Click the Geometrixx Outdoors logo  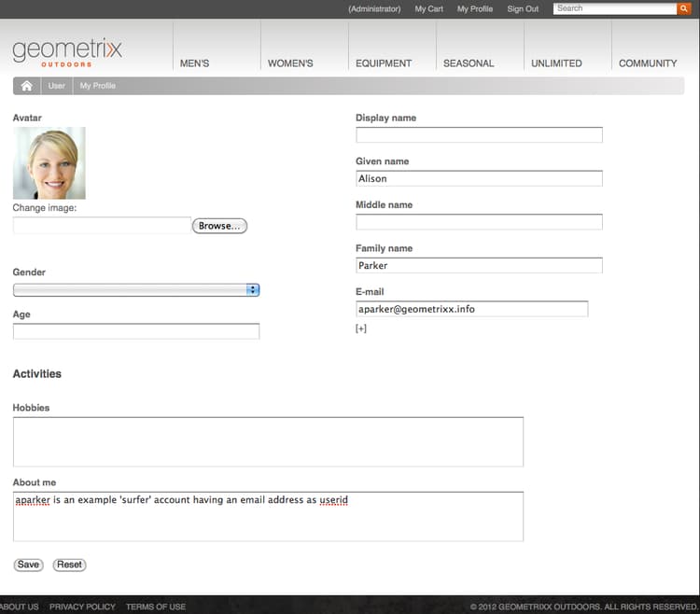[x=67, y=52]
